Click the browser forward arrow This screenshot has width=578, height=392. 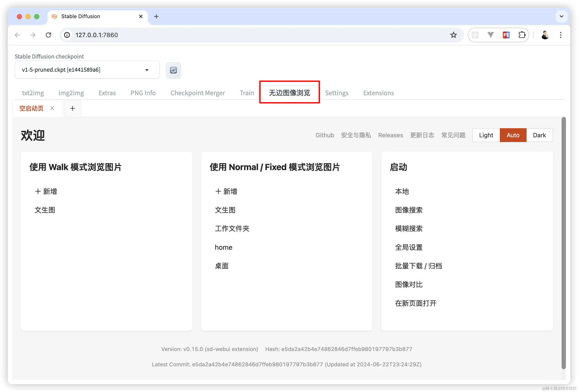[x=33, y=35]
